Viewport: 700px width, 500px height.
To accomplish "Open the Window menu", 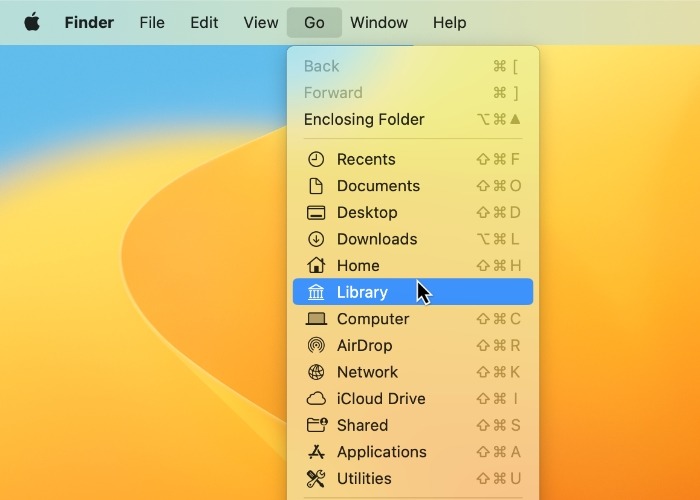I will pos(379,22).
